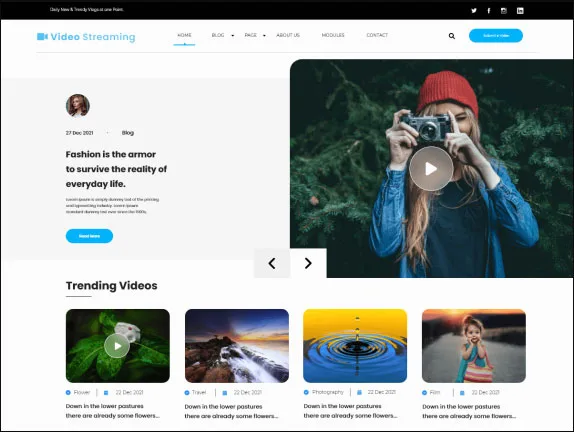Viewport: 574px width, 432px height.
Task: Open post title under Flower card
Action: [113, 411]
